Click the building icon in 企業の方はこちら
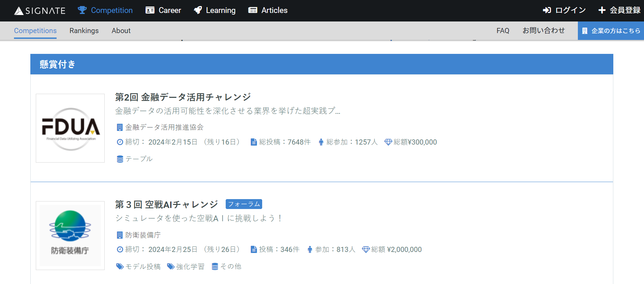Viewport: 644px width, 284px height. 585,31
